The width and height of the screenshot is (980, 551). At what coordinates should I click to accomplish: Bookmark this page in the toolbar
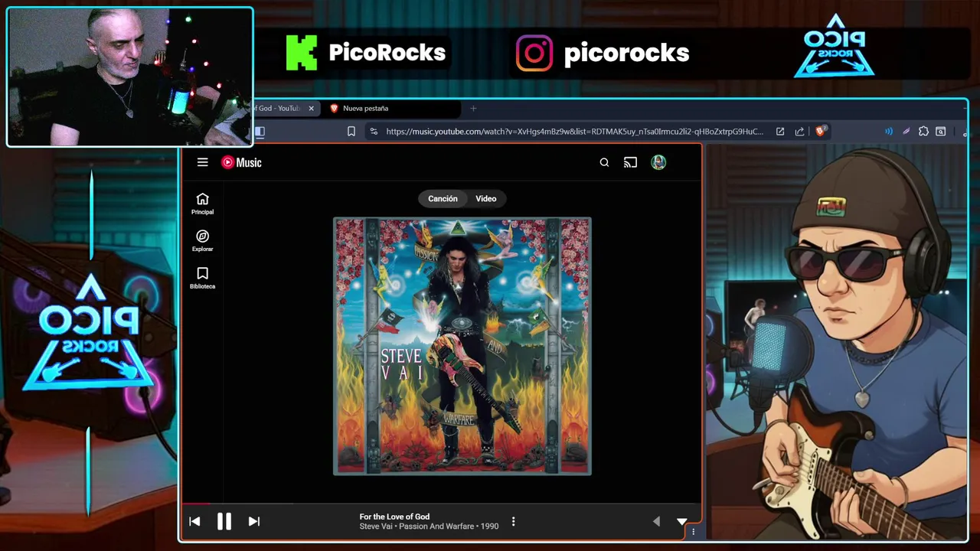point(351,132)
